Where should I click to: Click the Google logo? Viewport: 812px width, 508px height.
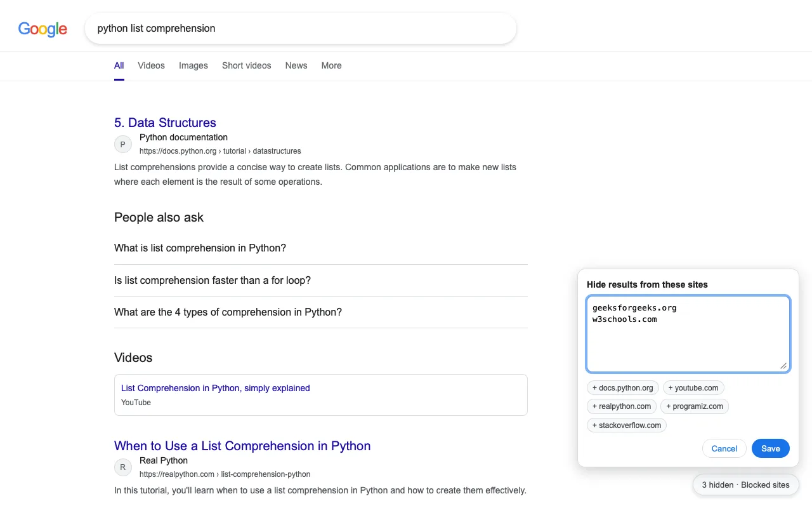[43, 29]
